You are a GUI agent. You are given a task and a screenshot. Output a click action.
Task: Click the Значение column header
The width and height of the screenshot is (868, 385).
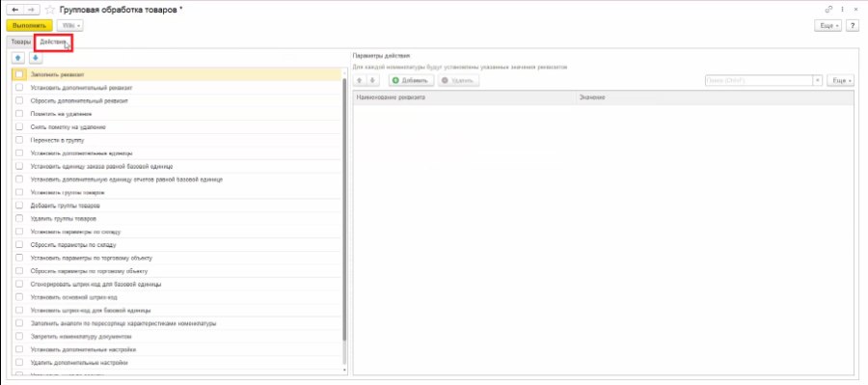[715, 97]
